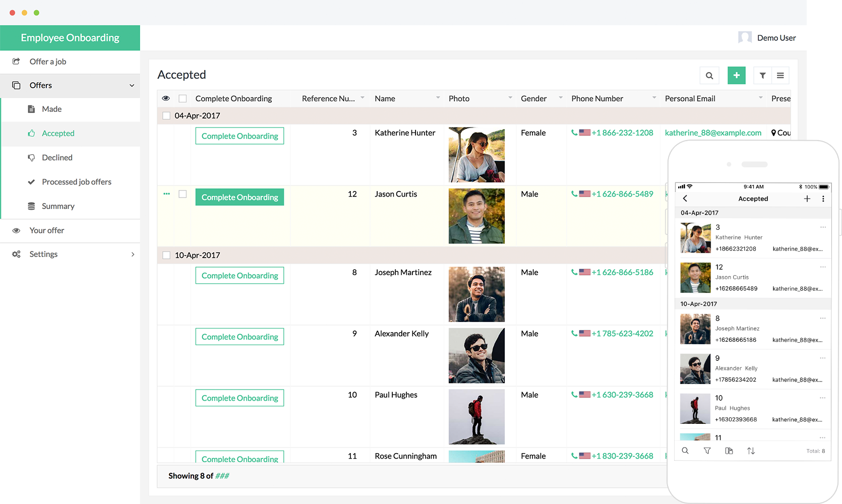Tap Jason Curtis thumbnail in phone list
Image resolution: width=842 pixels, height=504 pixels.
pos(695,278)
